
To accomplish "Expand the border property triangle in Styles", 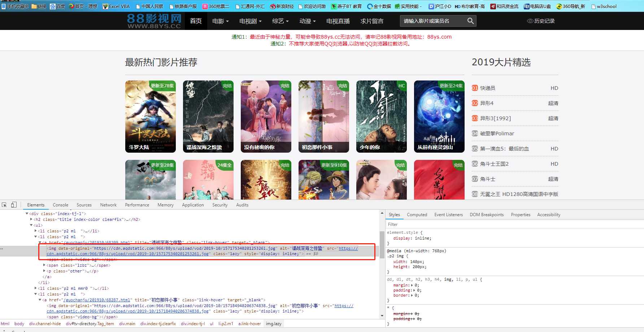I will 412,295.
